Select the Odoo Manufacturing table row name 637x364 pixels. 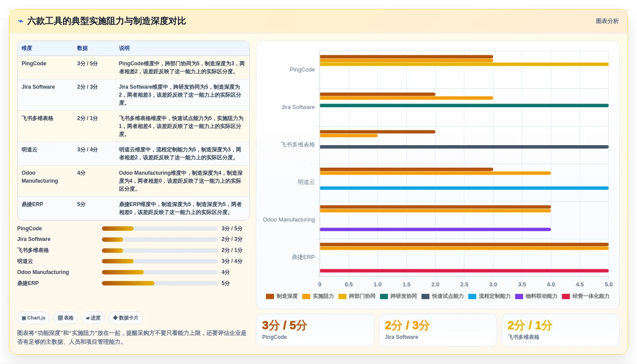pyautogui.click(x=40, y=177)
